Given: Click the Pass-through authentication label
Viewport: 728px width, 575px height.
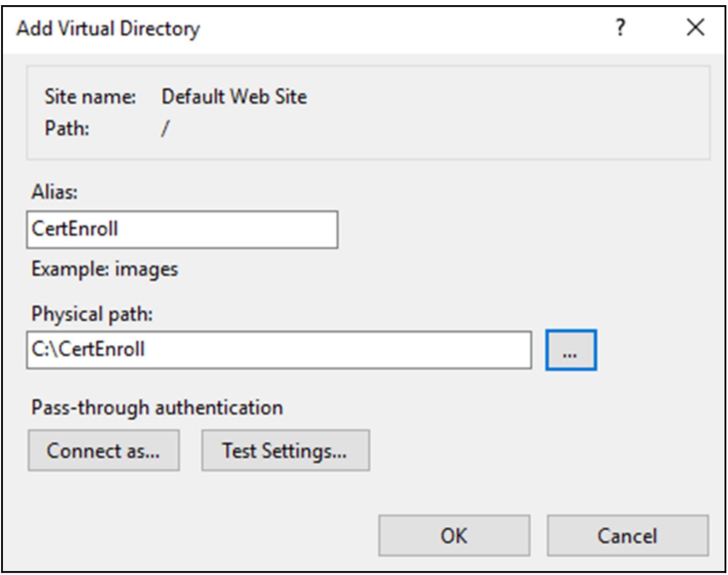Looking at the screenshot, I should point(157,408).
